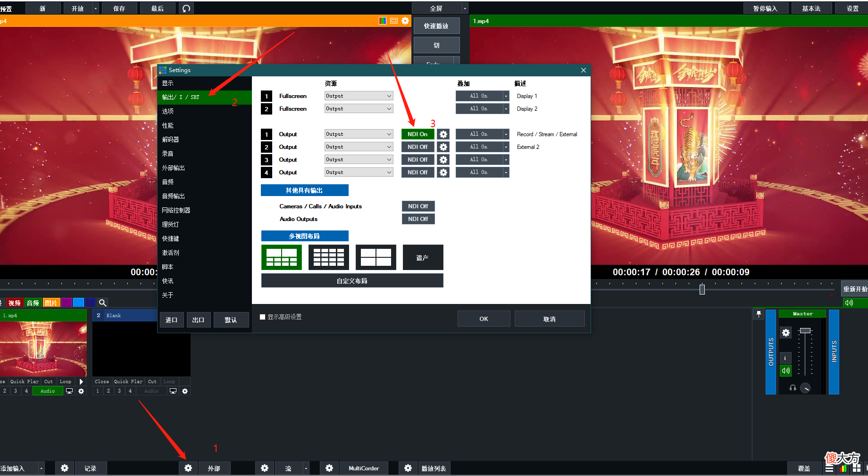This screenshot has width=868, height=476.
Task: Check the 显示高级设置 checkbox
Action: (263, 317)
